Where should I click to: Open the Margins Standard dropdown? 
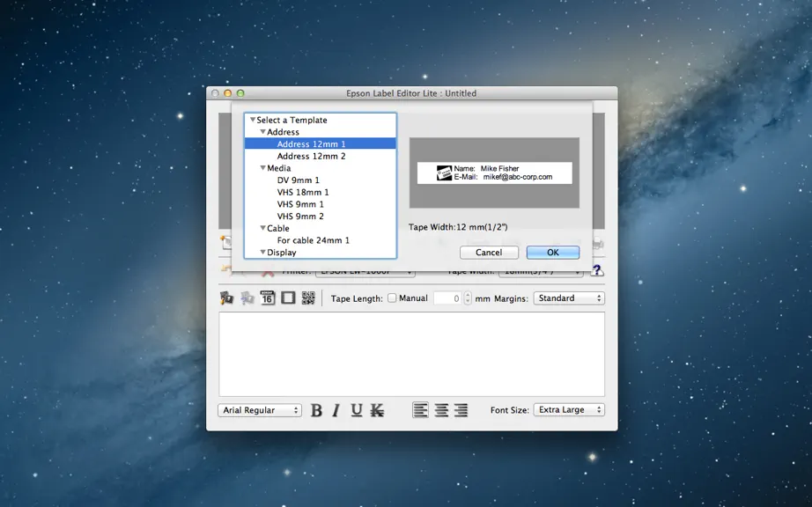(x=569, y=298)
